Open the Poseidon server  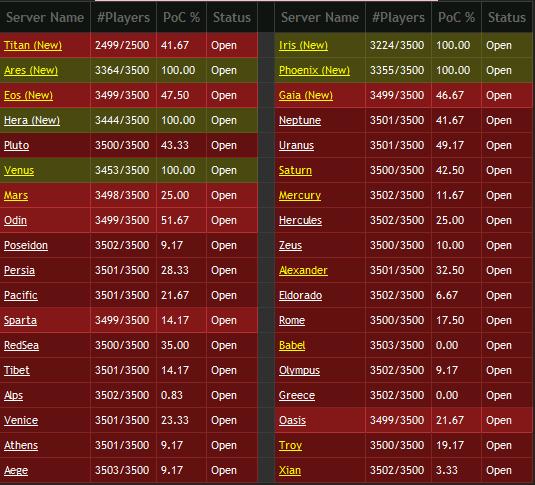click(26, 245)
